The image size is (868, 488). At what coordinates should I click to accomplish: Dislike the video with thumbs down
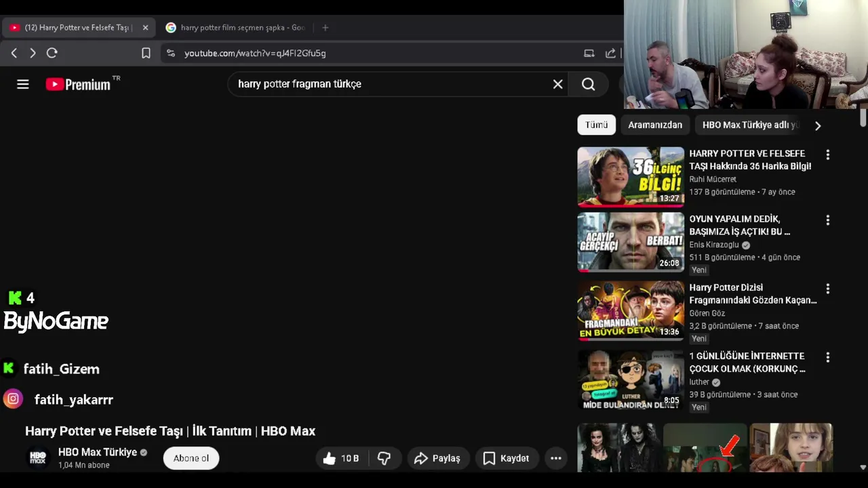point(384,458)
